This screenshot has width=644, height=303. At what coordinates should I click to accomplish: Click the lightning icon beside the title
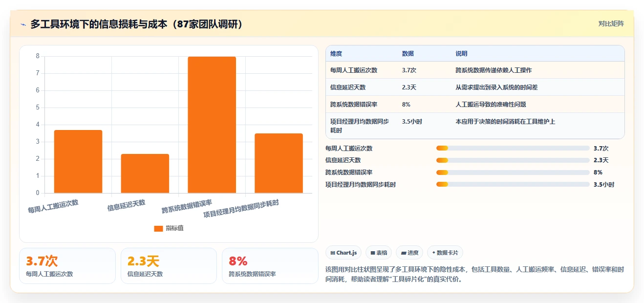click(23, 24)
